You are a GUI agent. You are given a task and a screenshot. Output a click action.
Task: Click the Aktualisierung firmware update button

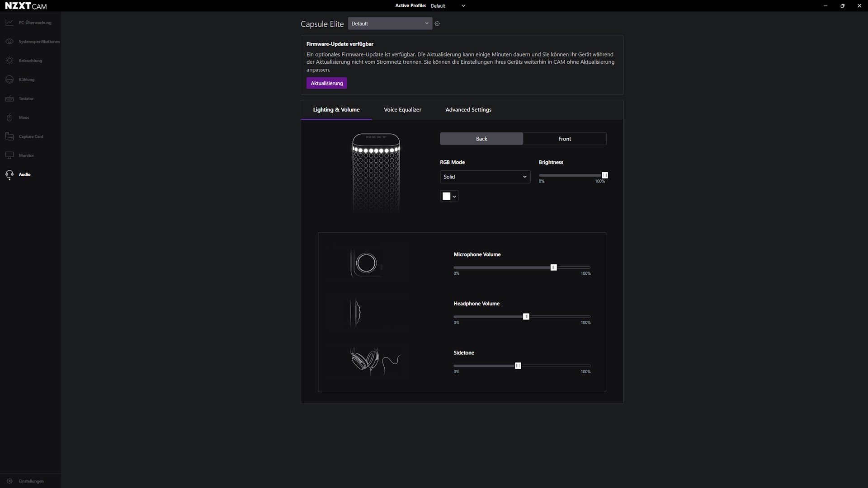pyautogui.click(x=327, y=83)
